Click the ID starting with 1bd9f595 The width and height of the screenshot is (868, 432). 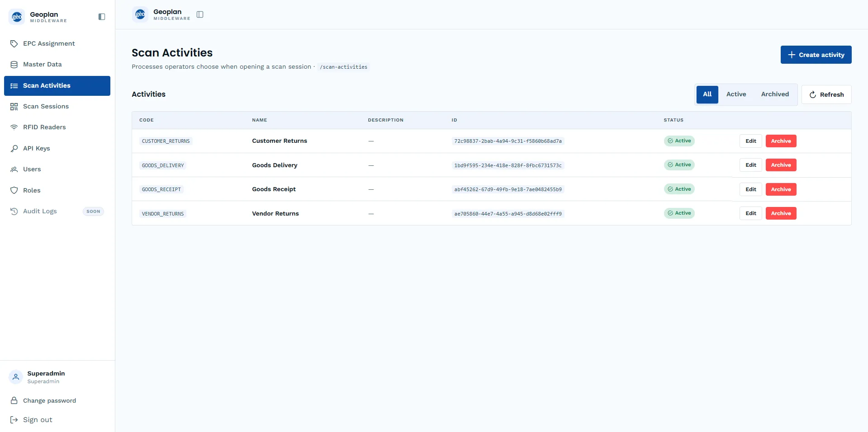(x=508, y=165)
